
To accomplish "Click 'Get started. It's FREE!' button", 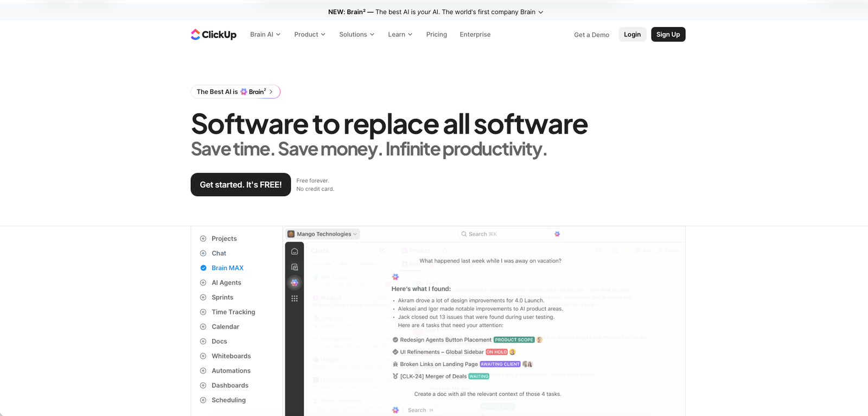I will (x=241, y=185).
